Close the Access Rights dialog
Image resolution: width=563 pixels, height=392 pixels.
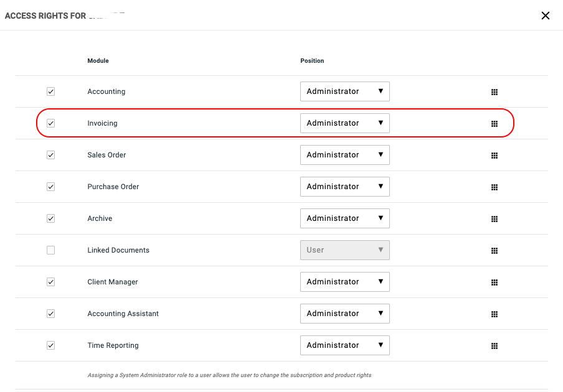[x=546, y=16]
